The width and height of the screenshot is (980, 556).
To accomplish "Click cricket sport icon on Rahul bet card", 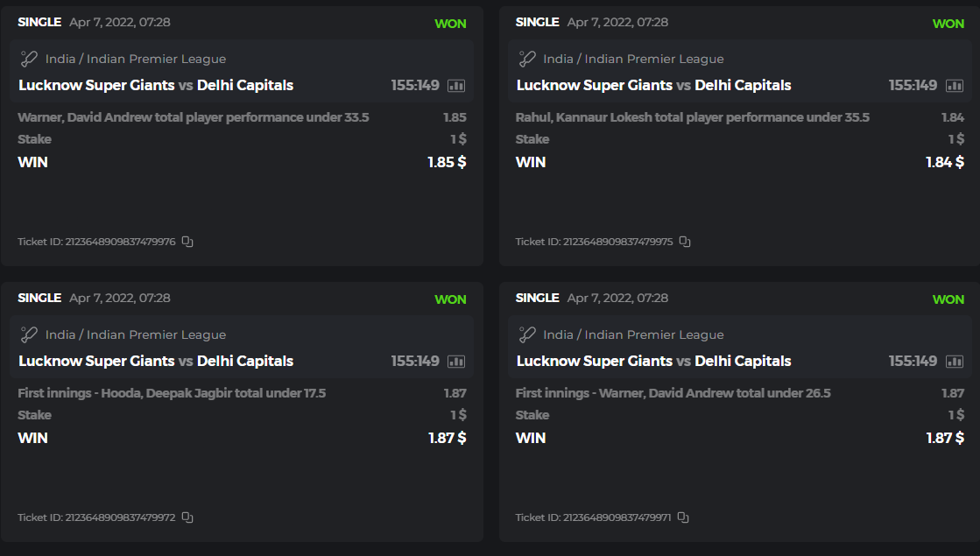I will (527, 59).
